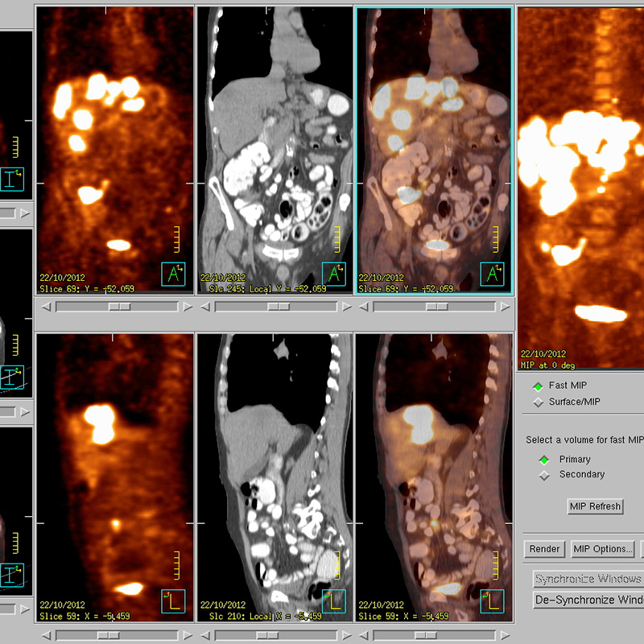Select the highlighted coronal fused PET/CT viewport

point(434,151)
